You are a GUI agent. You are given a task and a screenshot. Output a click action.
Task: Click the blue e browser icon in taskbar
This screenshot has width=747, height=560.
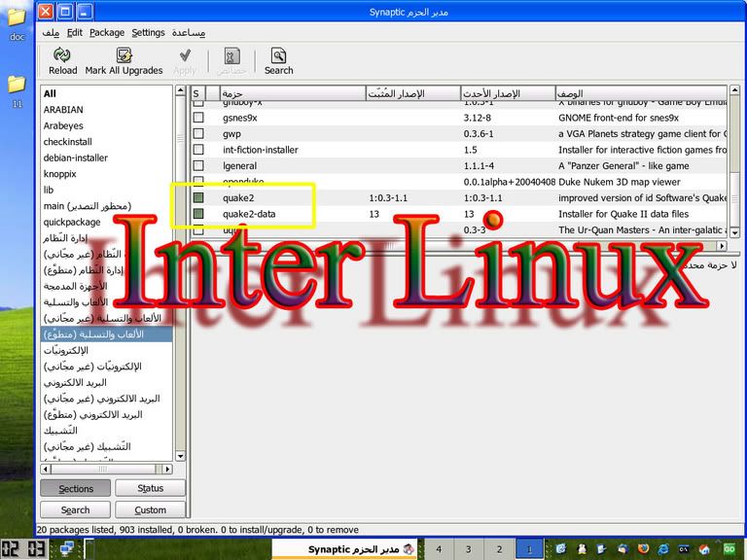tap(663, 549)
